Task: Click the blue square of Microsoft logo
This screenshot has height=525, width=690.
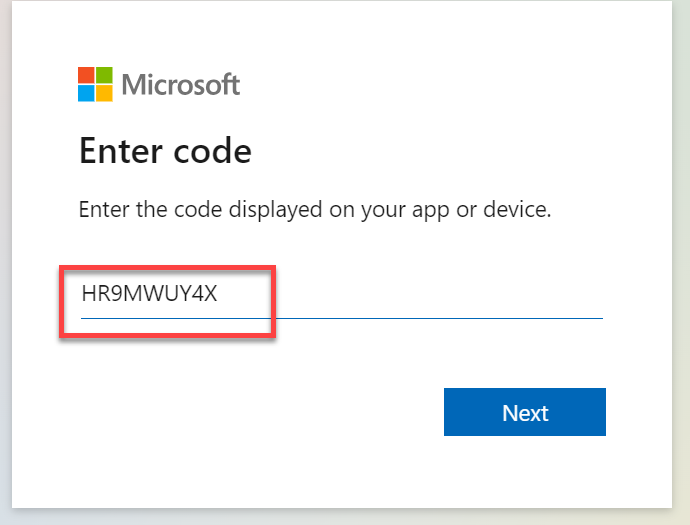Action: [86, 93]
